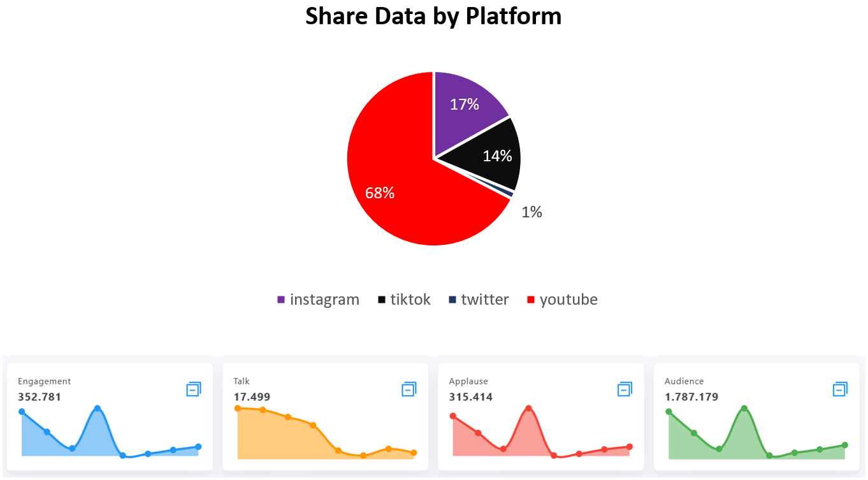Click the 1% data label
Screen dimensions: 868x480
tap(532, 212)
